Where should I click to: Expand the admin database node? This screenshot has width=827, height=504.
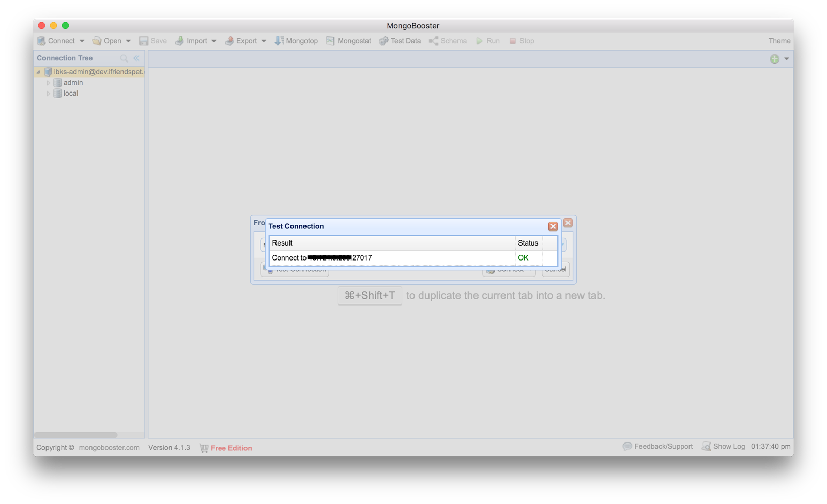click(x=49, y=83)
